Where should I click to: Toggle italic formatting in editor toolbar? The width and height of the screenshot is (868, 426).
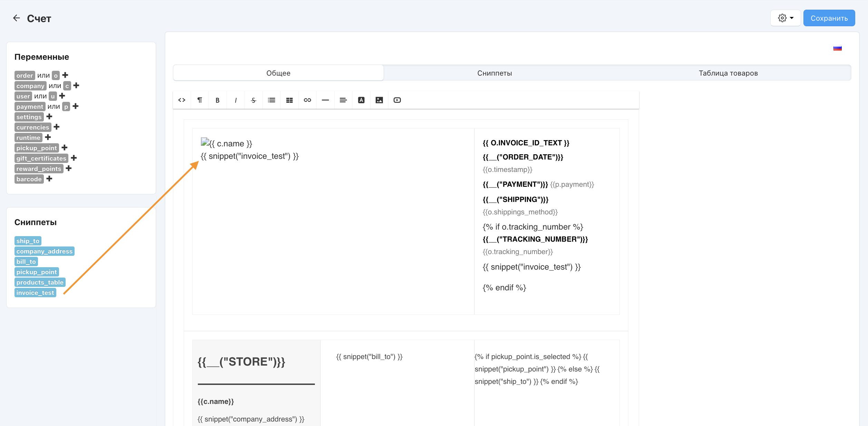tap(235, 100)
